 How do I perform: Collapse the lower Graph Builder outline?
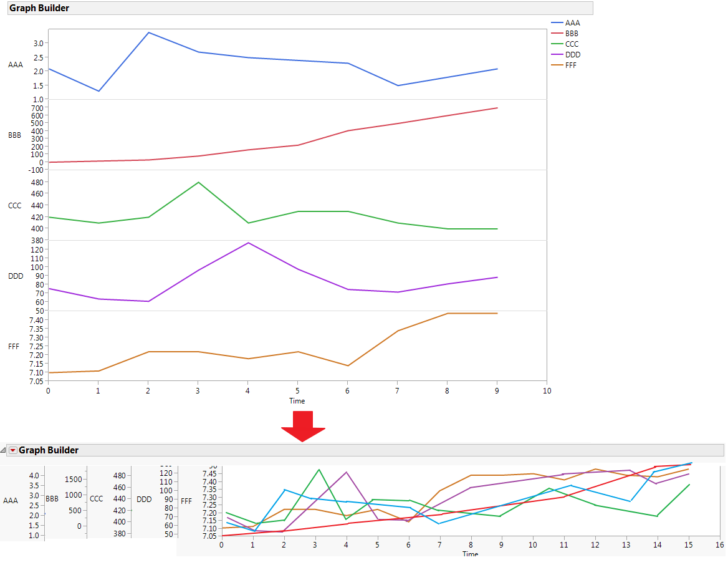tap(3, 450)
